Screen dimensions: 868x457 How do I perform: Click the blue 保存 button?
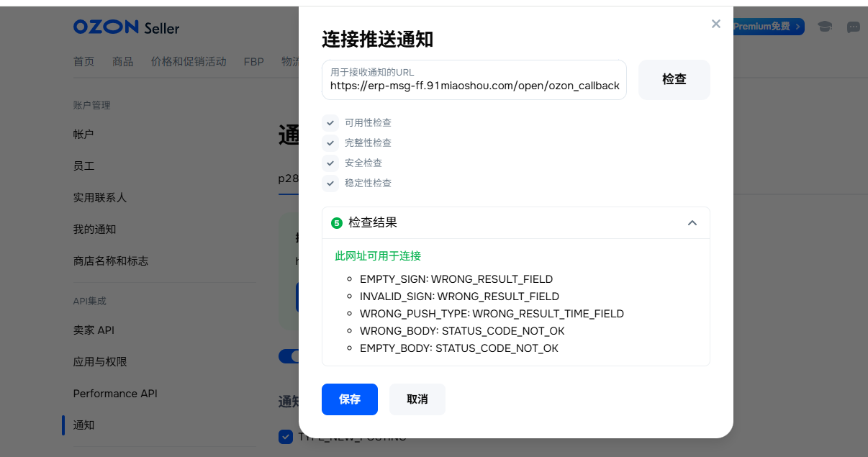coord(350,399)
